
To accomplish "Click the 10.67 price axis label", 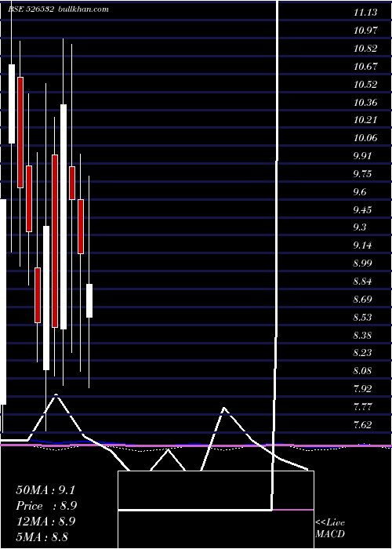I will click(365, 66).
